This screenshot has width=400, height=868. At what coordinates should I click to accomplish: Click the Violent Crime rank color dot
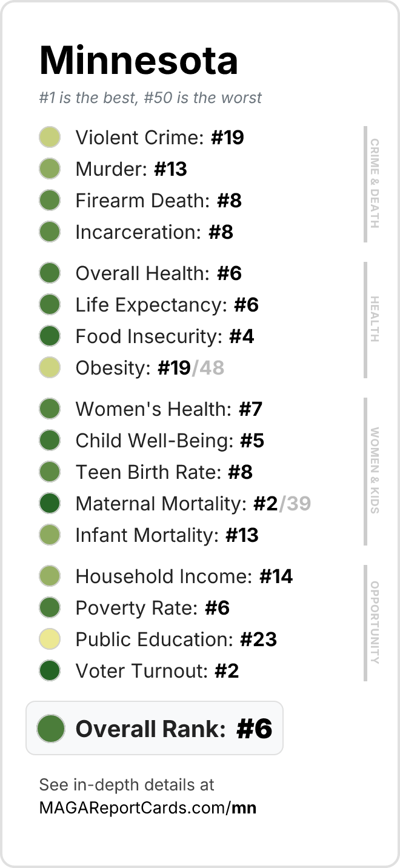50,138
